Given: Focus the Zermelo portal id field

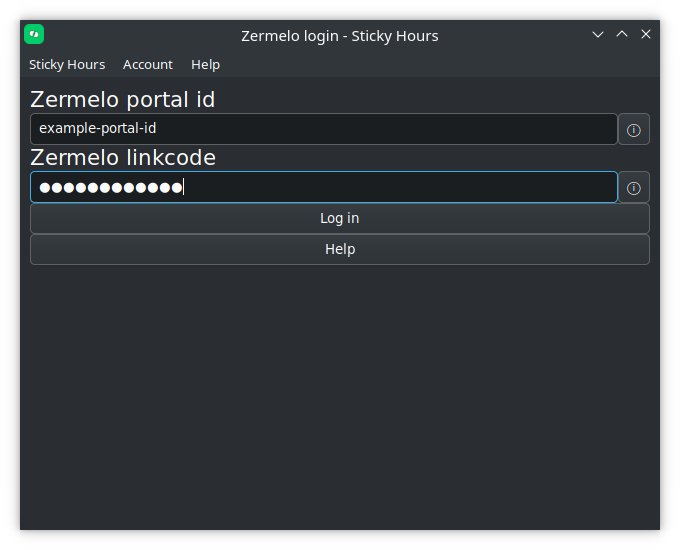Looking at the screenshot, I should [x=324, y=129].
